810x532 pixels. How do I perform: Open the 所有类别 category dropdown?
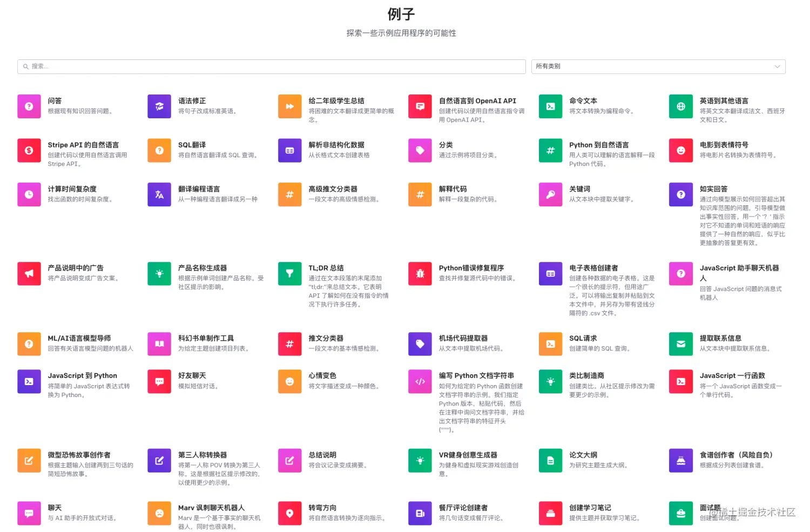point(658,66)
